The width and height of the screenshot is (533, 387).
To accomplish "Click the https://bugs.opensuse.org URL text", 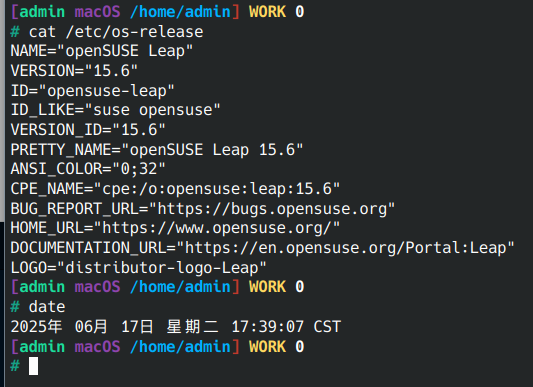I will coord(272,208).
